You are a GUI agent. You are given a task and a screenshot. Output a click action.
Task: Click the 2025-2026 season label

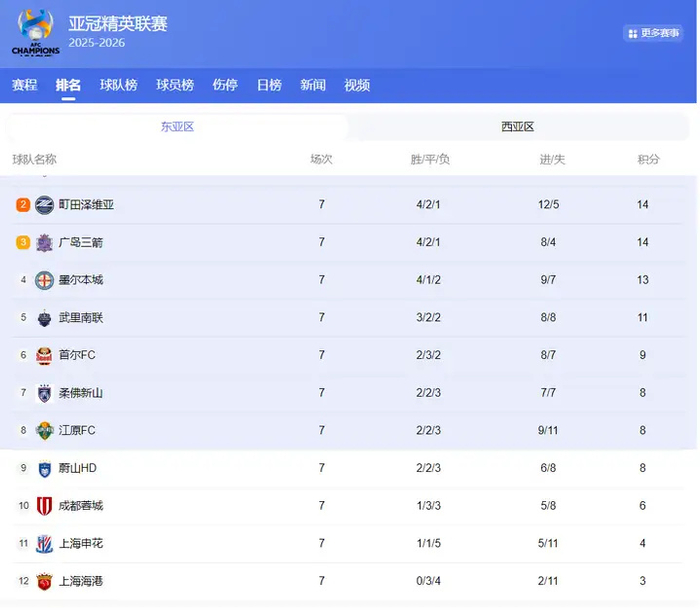(x=96, y=43)
